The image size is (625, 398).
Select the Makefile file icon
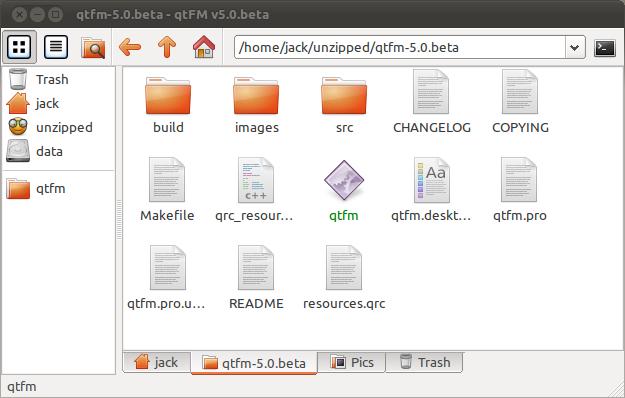pyautogui.click(x=167, y=180)
